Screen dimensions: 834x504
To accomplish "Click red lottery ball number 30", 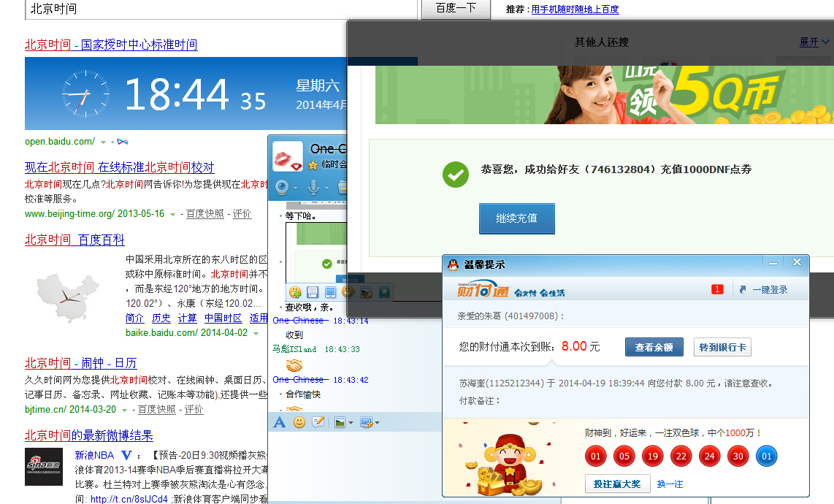I will click(x=738, y=456).
